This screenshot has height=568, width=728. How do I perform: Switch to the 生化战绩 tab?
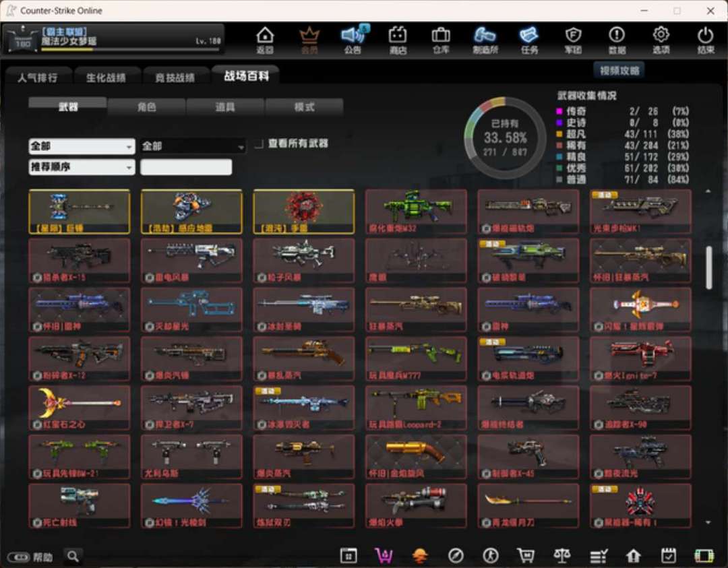(106, 77)
